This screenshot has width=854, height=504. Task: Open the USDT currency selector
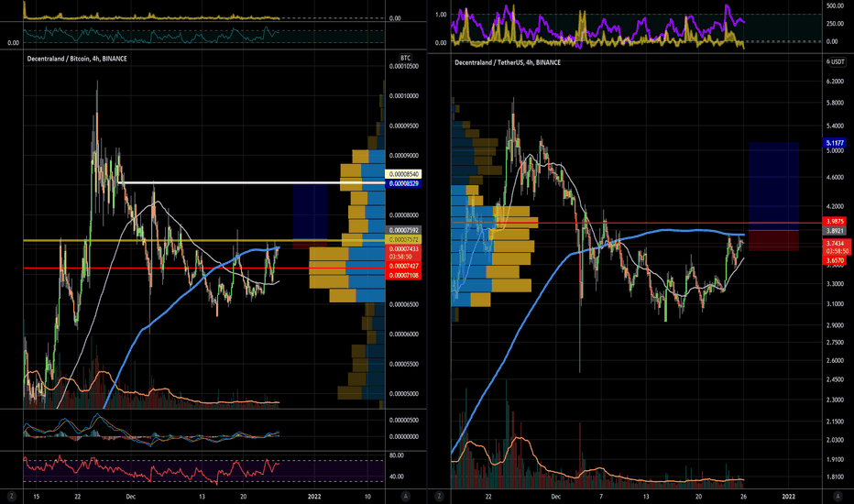[836, 61]
